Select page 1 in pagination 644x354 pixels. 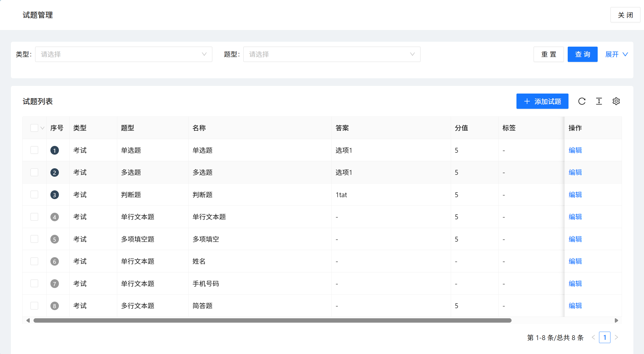pyautogui.click(x=604, y=337)
